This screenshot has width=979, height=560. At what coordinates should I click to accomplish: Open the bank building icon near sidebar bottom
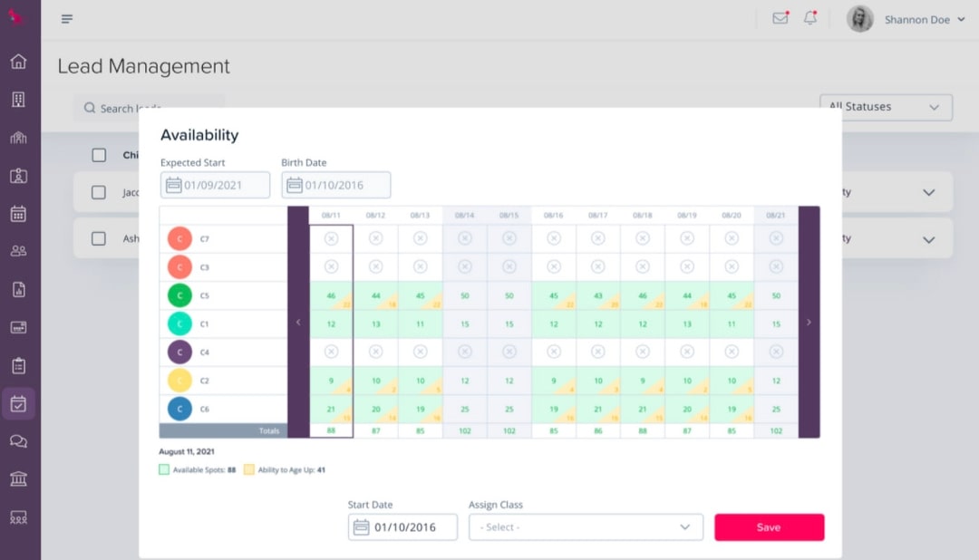[18, 479]
